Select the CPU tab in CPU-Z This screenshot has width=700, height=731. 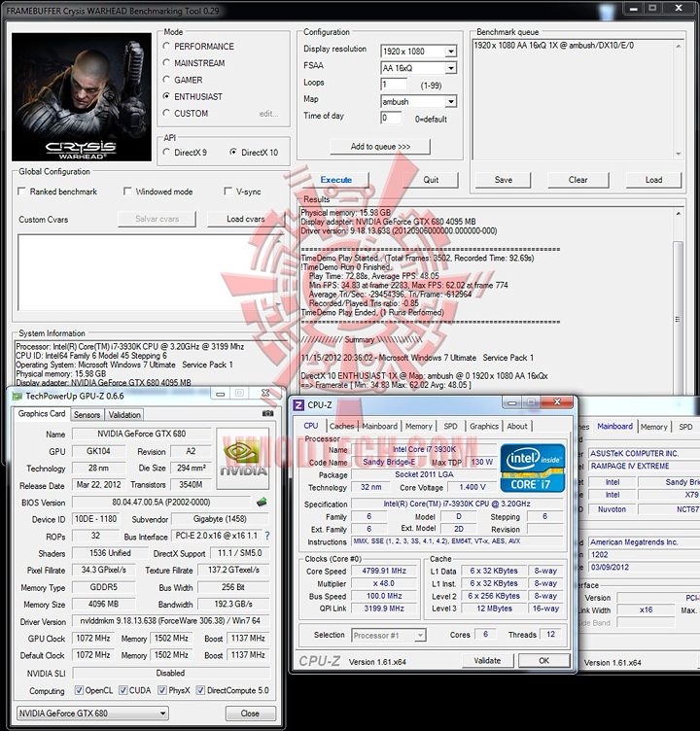[x=310, y=426]
